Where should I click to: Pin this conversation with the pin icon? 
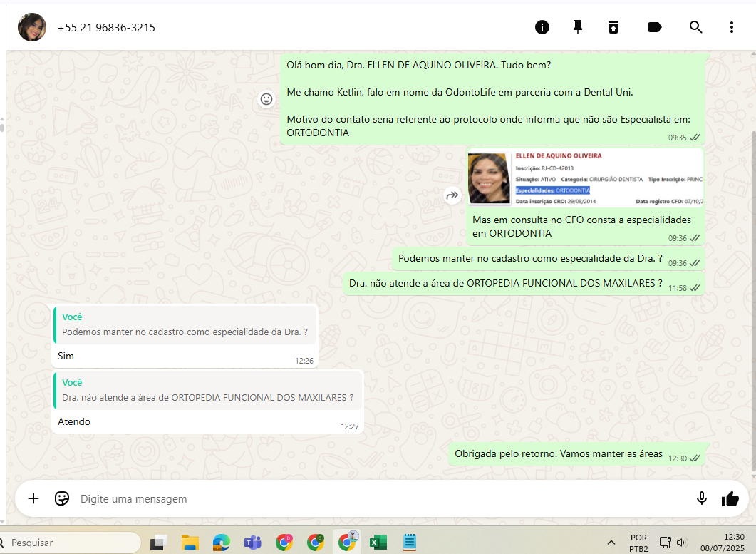(x=578, y=27)
